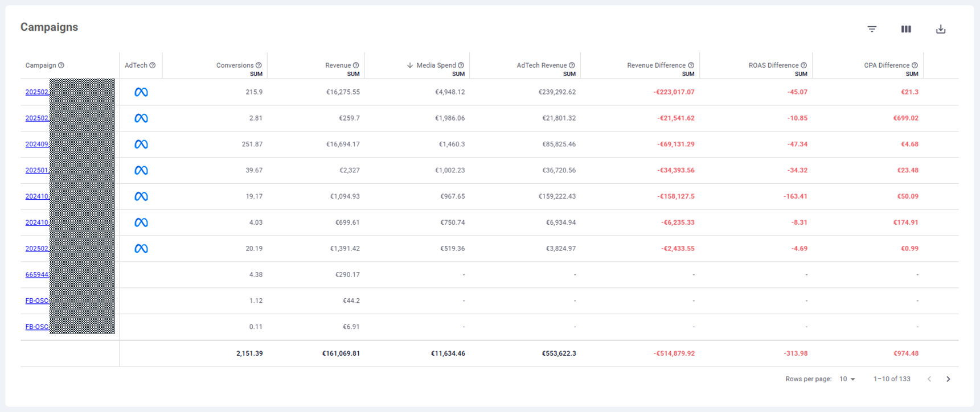This screenshot has width=980, height=412.
Task: Sort by Media Spend column header
Action: coord(436,65)
